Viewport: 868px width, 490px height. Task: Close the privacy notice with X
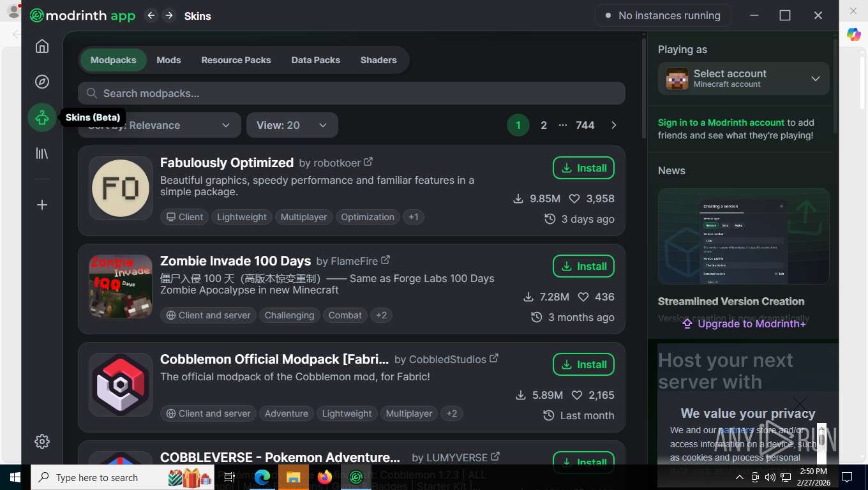coord(800,403)
